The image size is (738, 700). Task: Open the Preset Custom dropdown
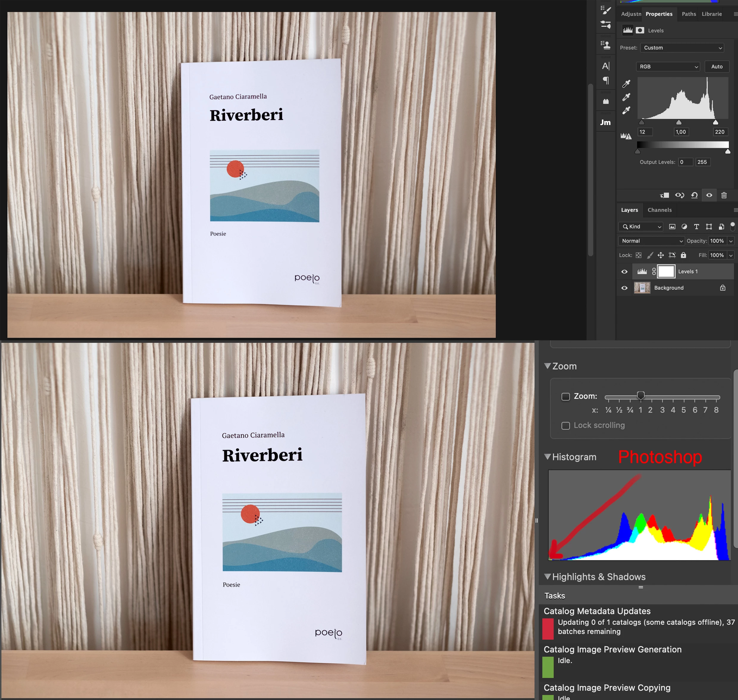pyautogui.click(x=682, y=48)
